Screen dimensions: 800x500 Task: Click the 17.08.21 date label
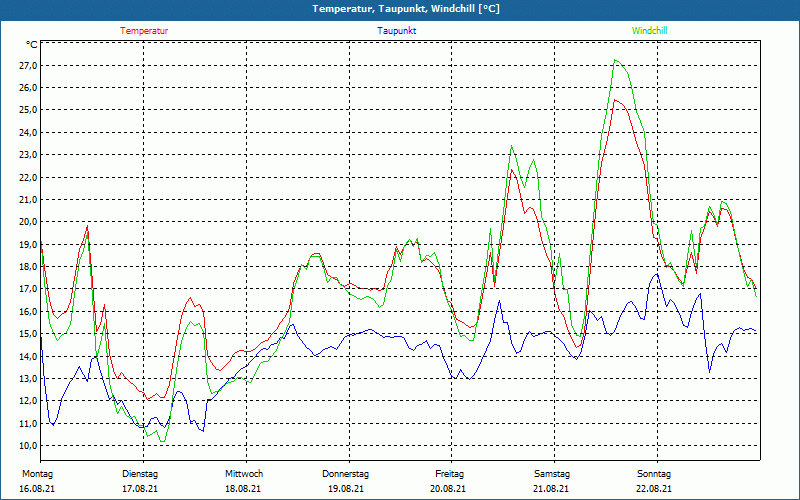pyautogui.click(x=140, y=489)
